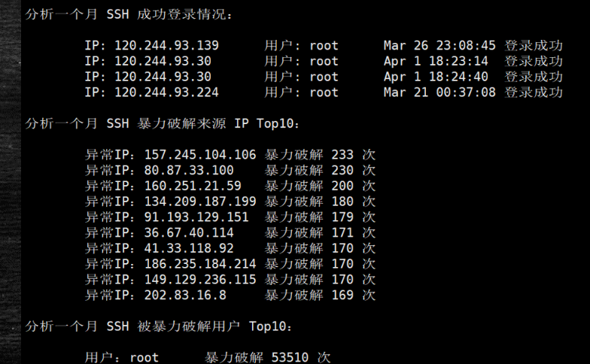Click brute-force count 230

click(x=342, y=170)
